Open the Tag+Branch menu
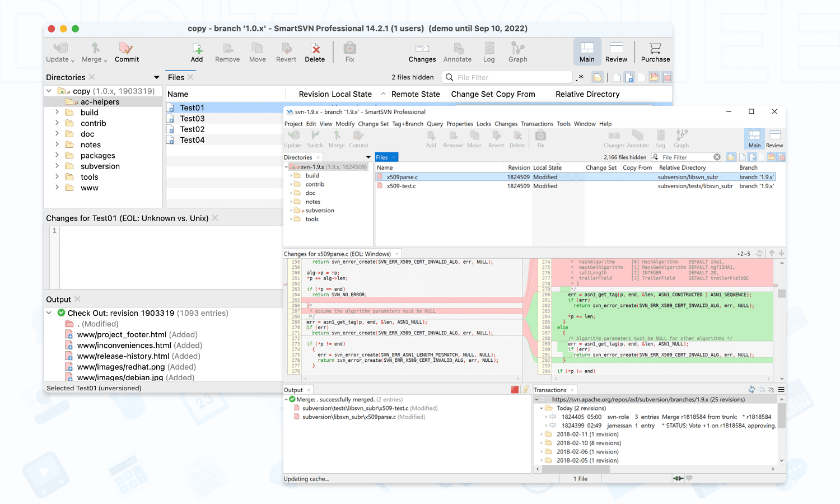Viewport: 840px width, 504px height. (407, 124)
